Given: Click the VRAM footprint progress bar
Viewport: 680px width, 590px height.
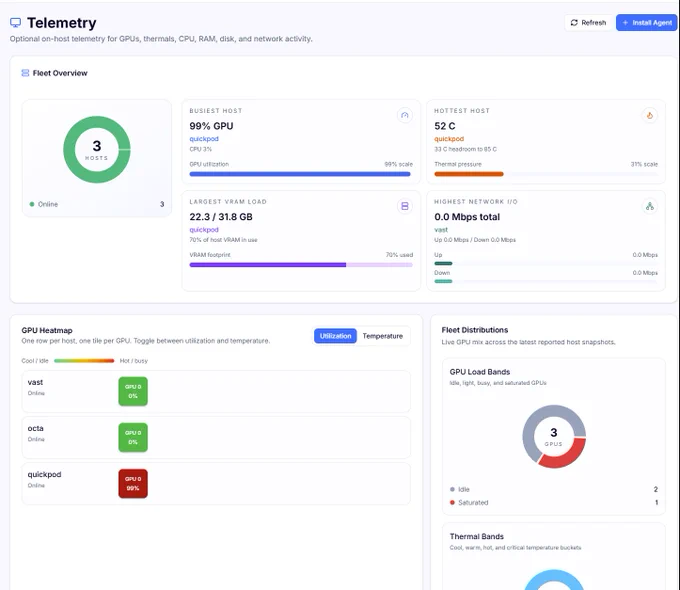Looking at the screenshot, I should [301, 265].
